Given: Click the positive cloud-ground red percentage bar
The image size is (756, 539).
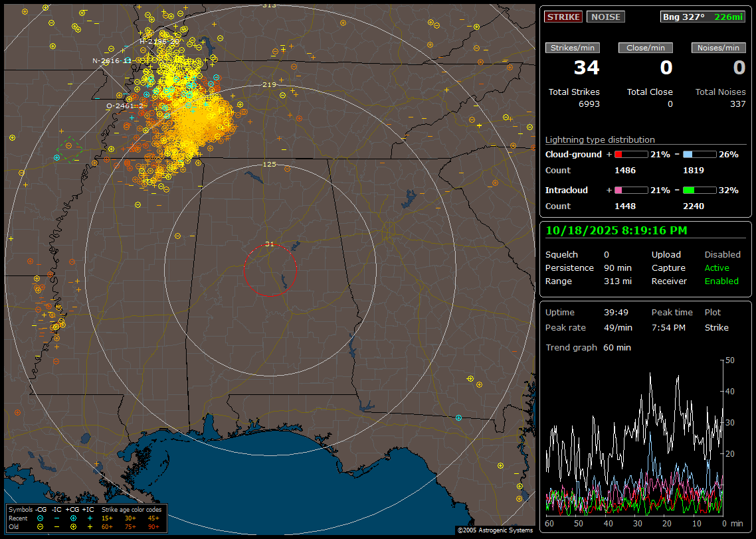Looking at the screenshot, I should click(630, 154).
